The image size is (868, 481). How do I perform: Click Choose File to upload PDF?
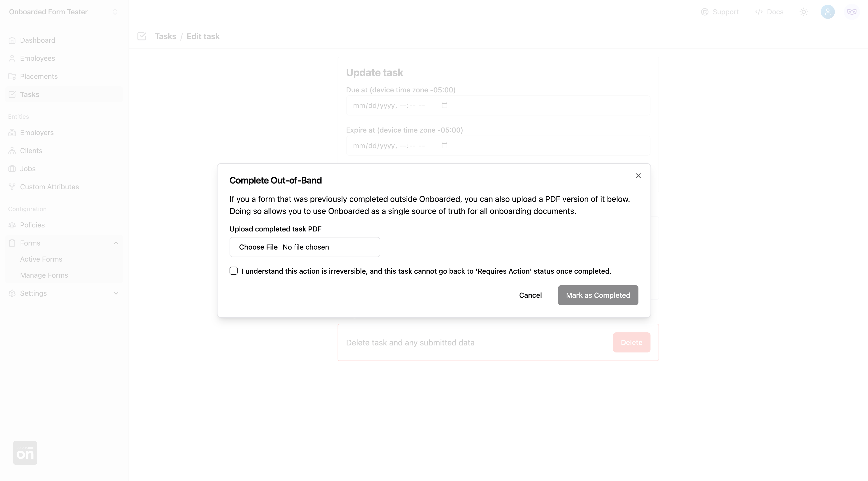click(x=258, y=247)
